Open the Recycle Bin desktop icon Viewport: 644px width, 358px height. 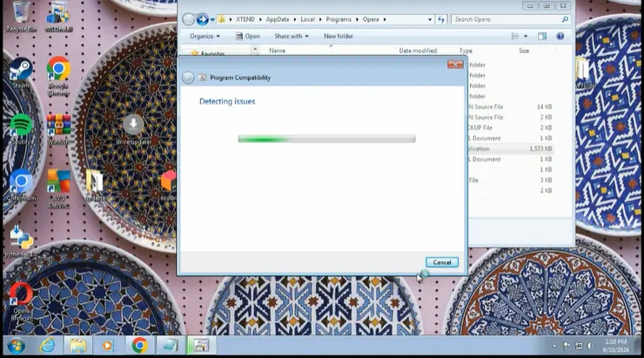click(21, 17)
